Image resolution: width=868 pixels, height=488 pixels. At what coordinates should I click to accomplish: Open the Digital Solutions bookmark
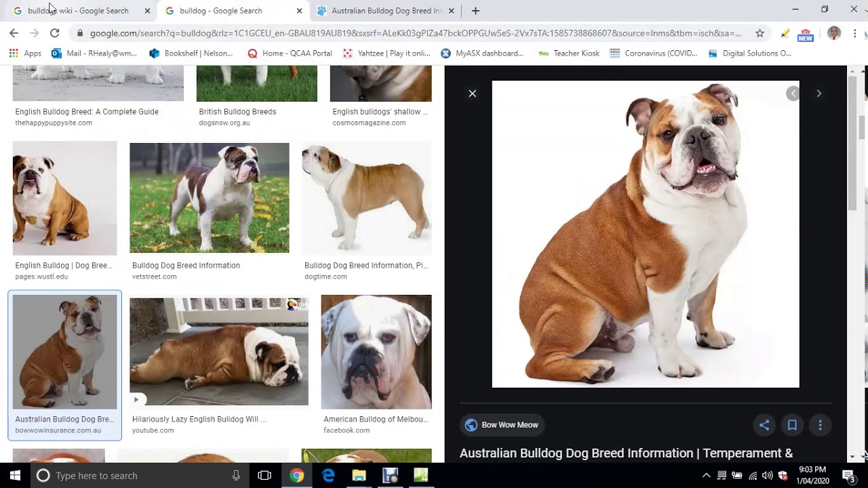coord(750,53)
